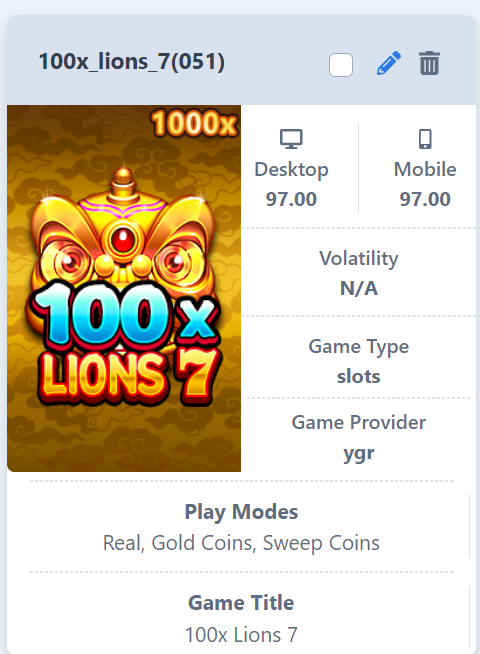Click the Game Type slots value

359,377
